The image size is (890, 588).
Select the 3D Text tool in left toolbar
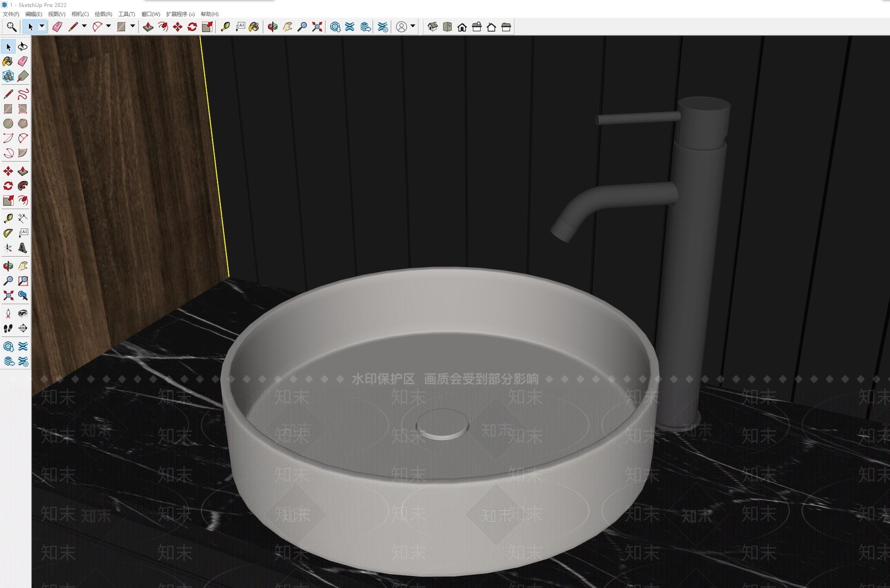(x=23, y=248)
